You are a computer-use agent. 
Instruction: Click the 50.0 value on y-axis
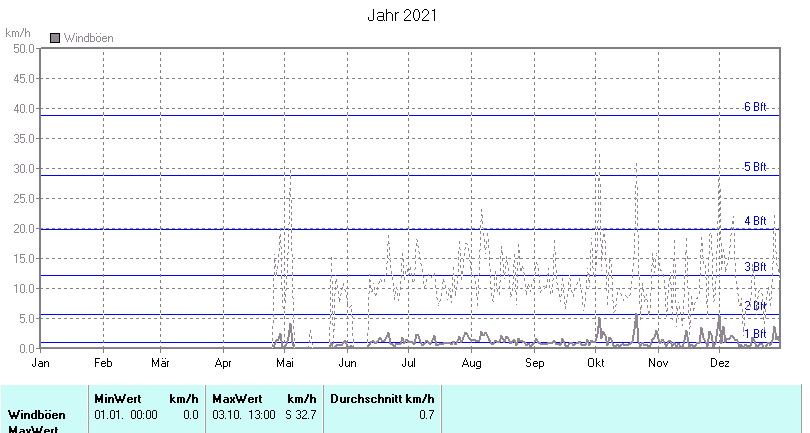[20, 48]
